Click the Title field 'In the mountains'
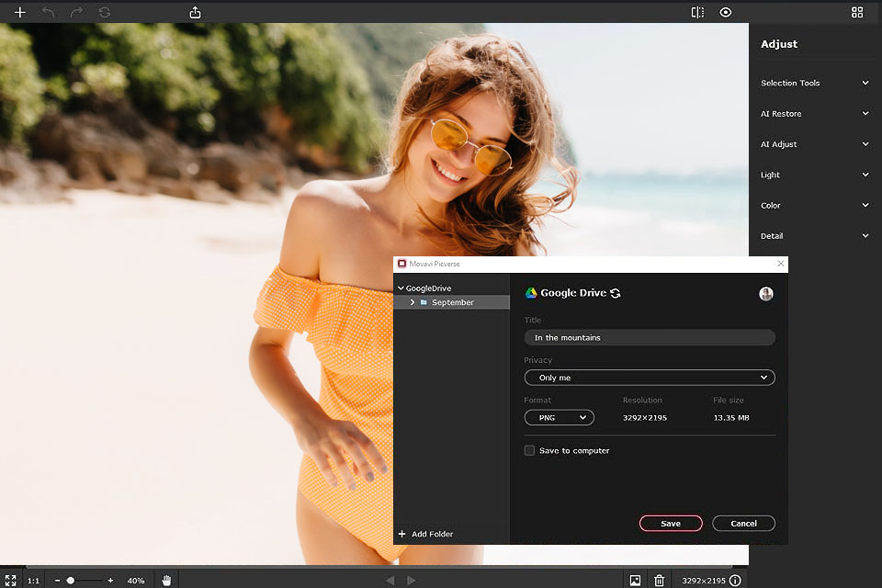 click(650, 337)
